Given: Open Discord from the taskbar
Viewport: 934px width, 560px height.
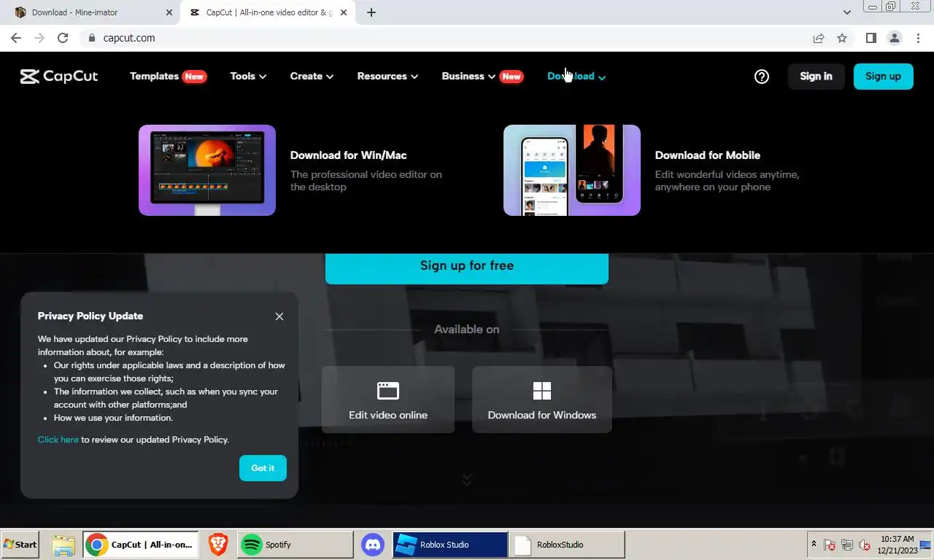Looking at the screenshot, I should point(373,544).
